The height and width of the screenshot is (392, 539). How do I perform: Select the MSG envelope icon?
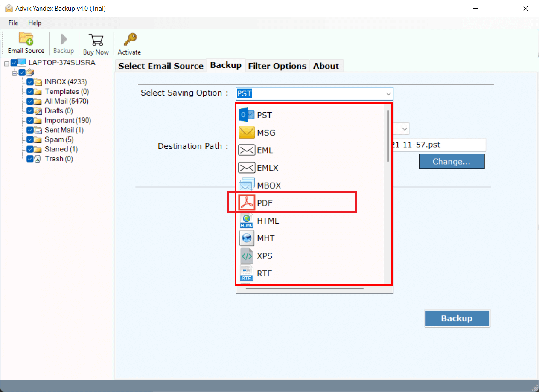[247, 133]
